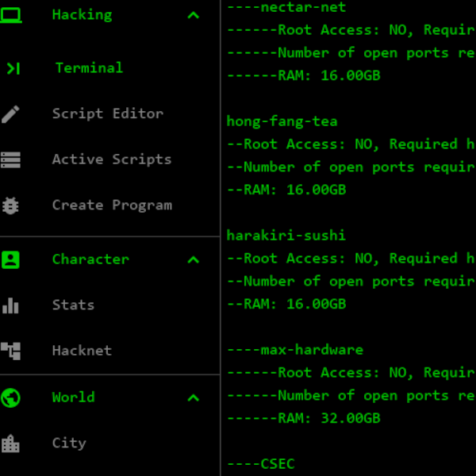This screenshot has width=476, height=476.
Task: Collapse the Hacking section chevron
Action: pos(193,14)
